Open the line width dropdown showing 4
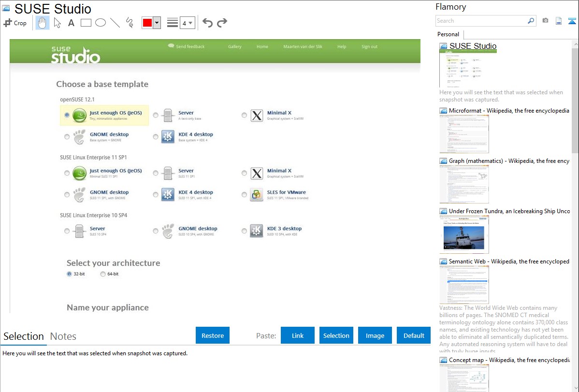 [x=188, y=23]
